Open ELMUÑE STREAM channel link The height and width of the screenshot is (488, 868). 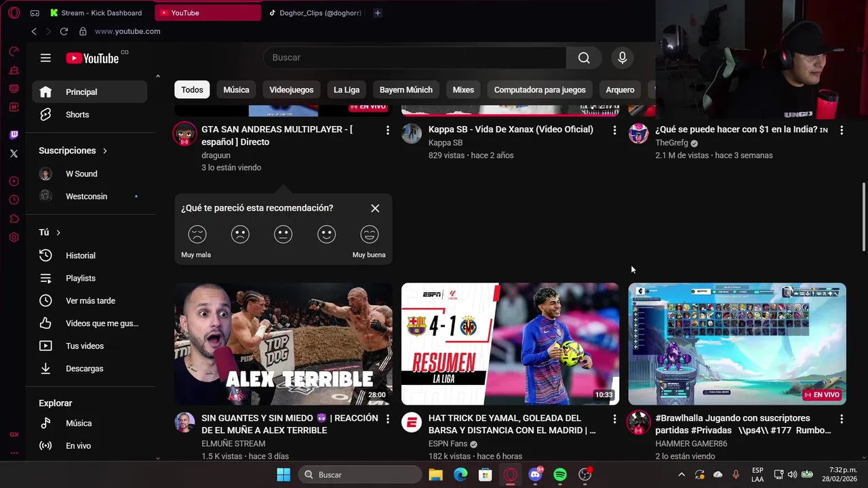pos(233,444)
